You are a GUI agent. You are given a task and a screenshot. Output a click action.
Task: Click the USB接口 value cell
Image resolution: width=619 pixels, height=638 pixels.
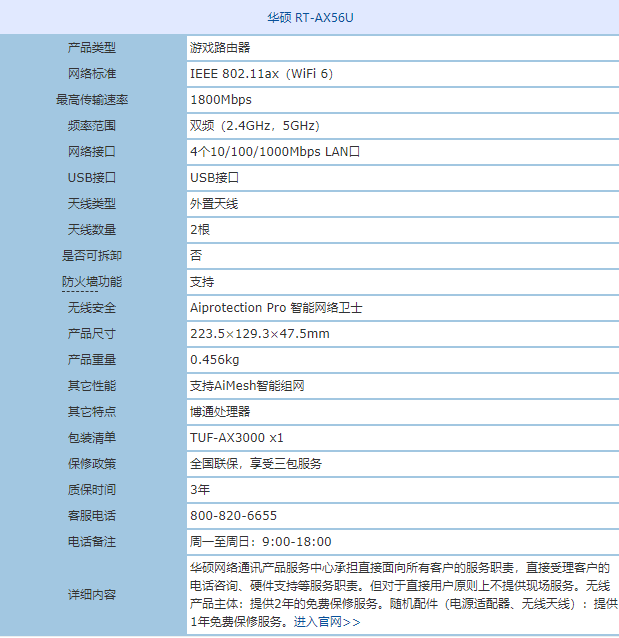click(214, 178)
